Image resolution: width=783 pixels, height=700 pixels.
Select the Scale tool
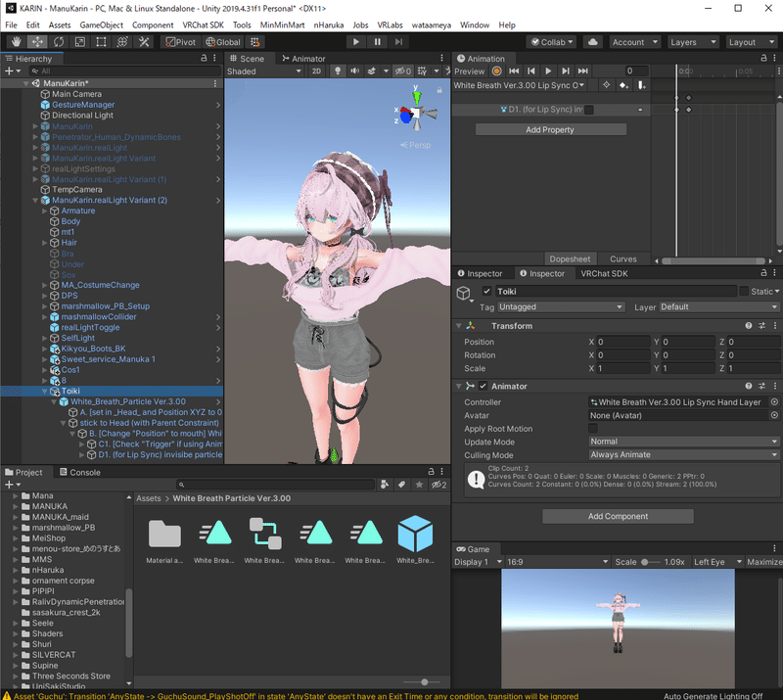click(80, 42)
